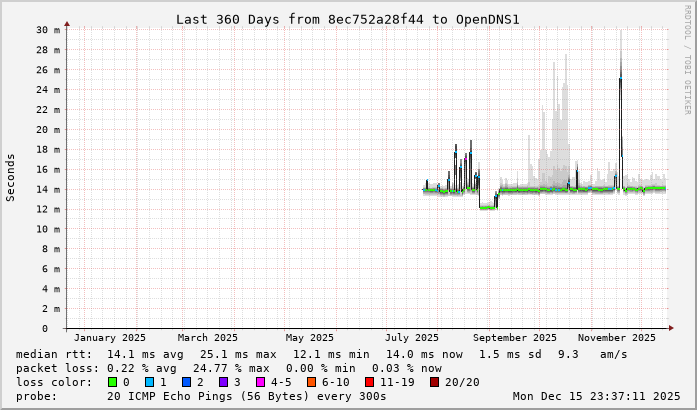Click the November 2025 axis label
This screenshot has width=697, height=410.
pyautogui.click(x=617, y=338)
